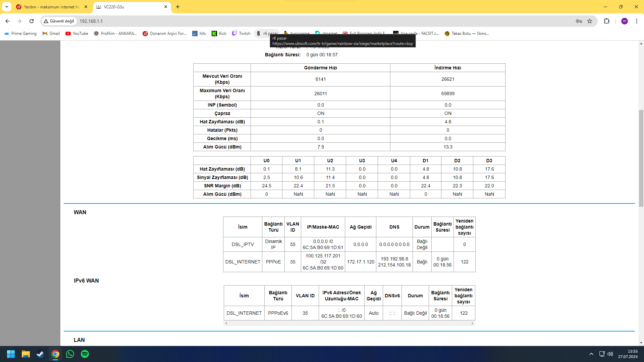Bookmark this page with star icon

[590, 21]
